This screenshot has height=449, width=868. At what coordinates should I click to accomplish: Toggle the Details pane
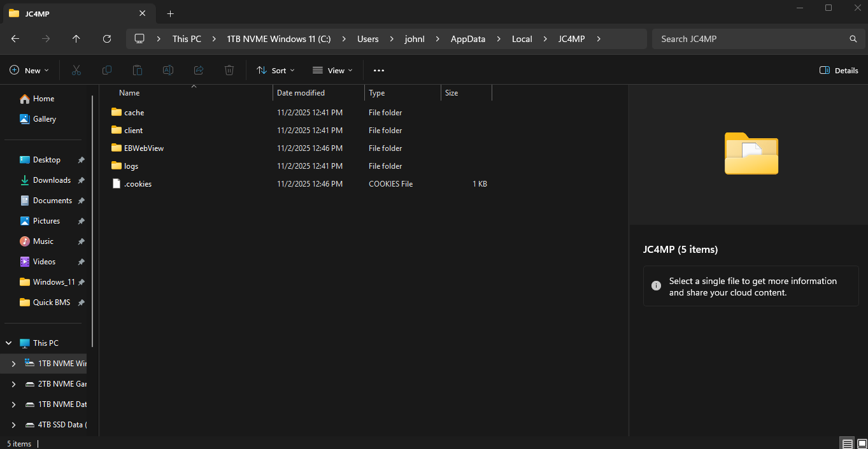(838, 70)
